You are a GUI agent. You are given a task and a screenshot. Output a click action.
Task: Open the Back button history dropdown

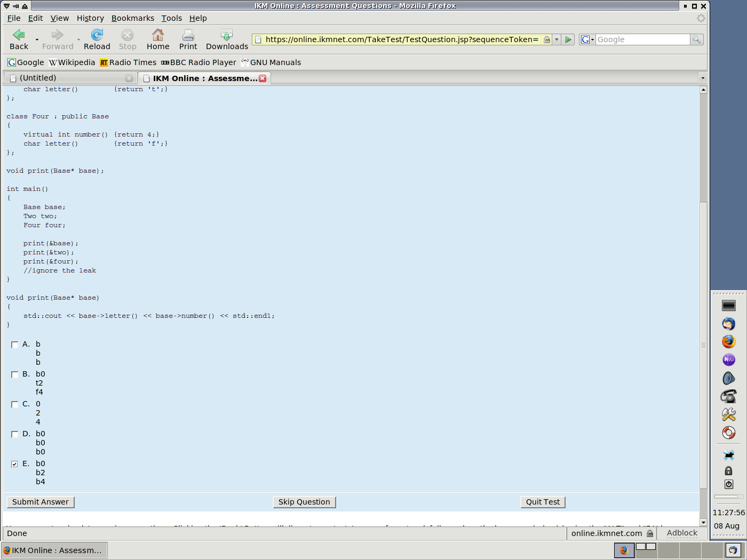(x=37, y=39)
